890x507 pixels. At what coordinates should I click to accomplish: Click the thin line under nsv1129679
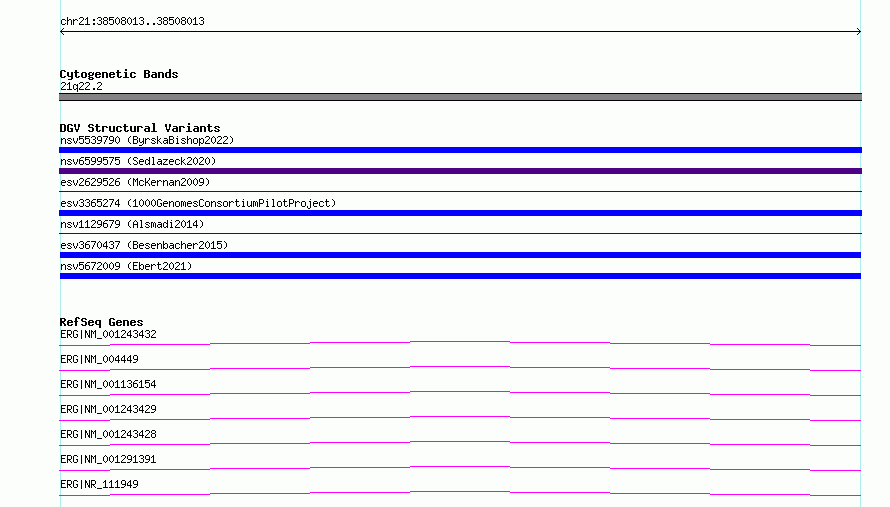[460, 233]
